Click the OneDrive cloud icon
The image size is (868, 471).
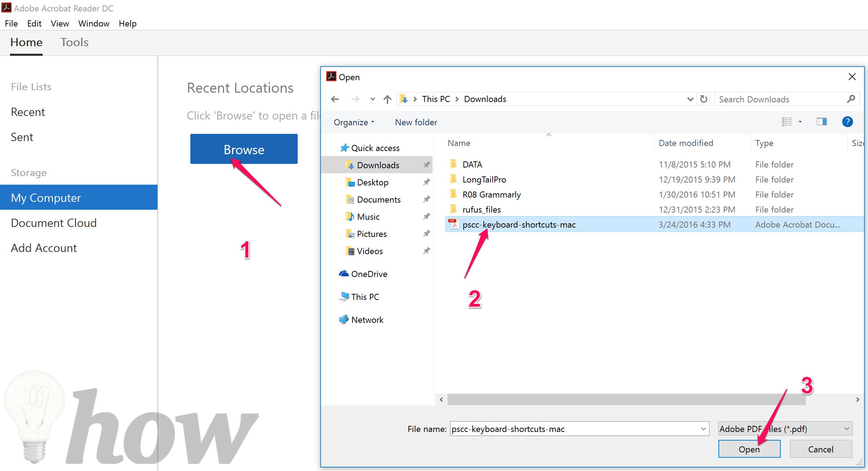point(344,273)
